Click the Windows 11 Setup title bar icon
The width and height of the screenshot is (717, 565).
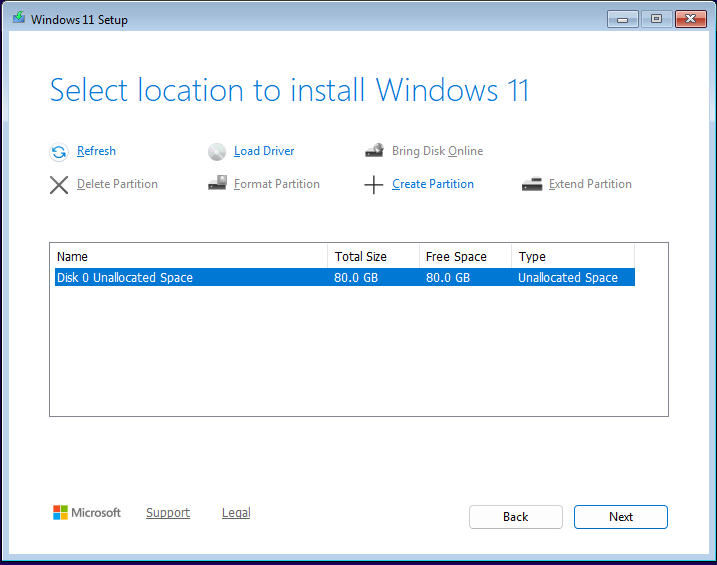(18, 19)
